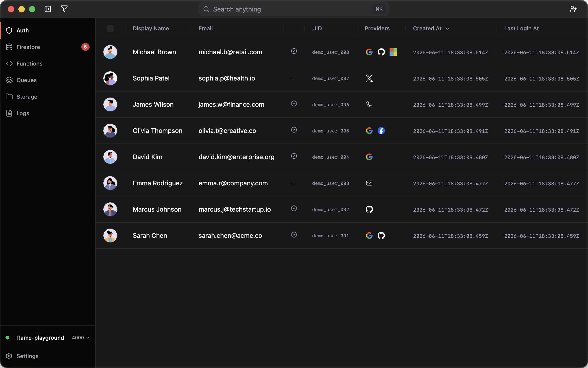Click Marcus Johnson's verified email badge
588x368 pixels.
click(294, 209)
